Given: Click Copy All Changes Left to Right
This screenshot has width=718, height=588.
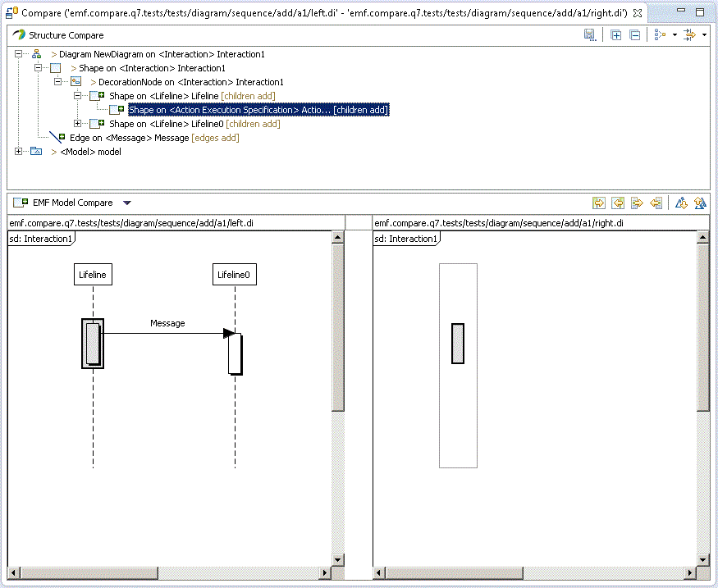Looking at the screenshot, I should point(598,203).
